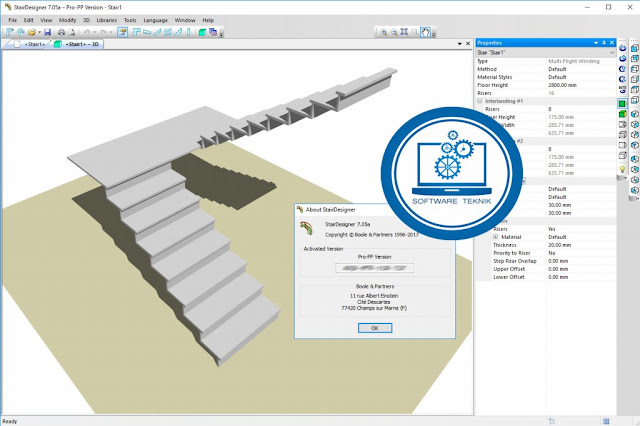Switch to the <Stair1> - 3D tab
The image size is (640, 426).
click(78, 44)
